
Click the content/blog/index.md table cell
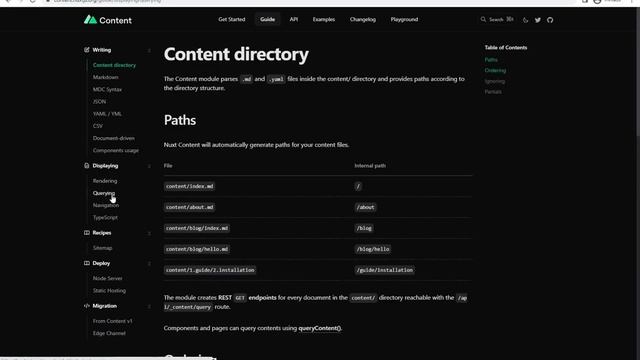click(197, 228)
